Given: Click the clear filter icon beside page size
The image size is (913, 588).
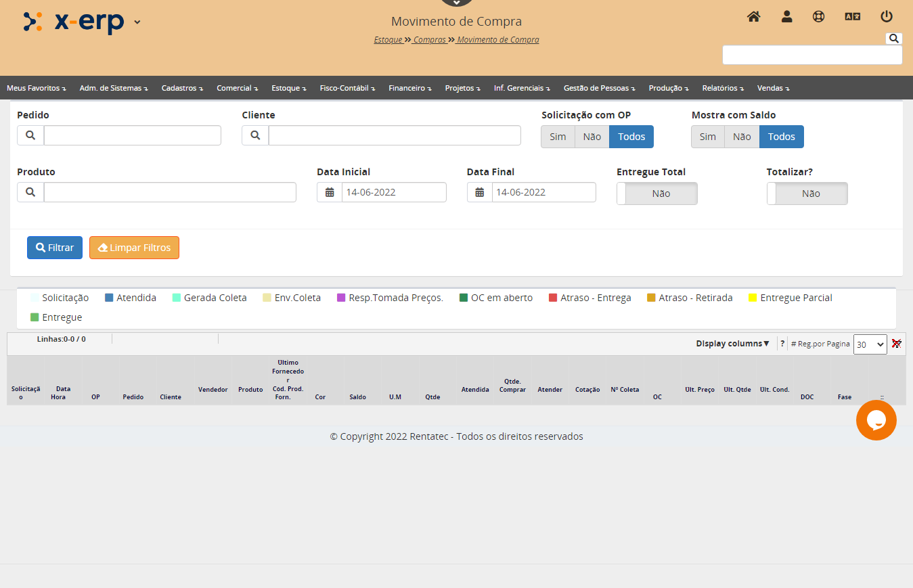Looking at the screenshot, I should [897, 344].
